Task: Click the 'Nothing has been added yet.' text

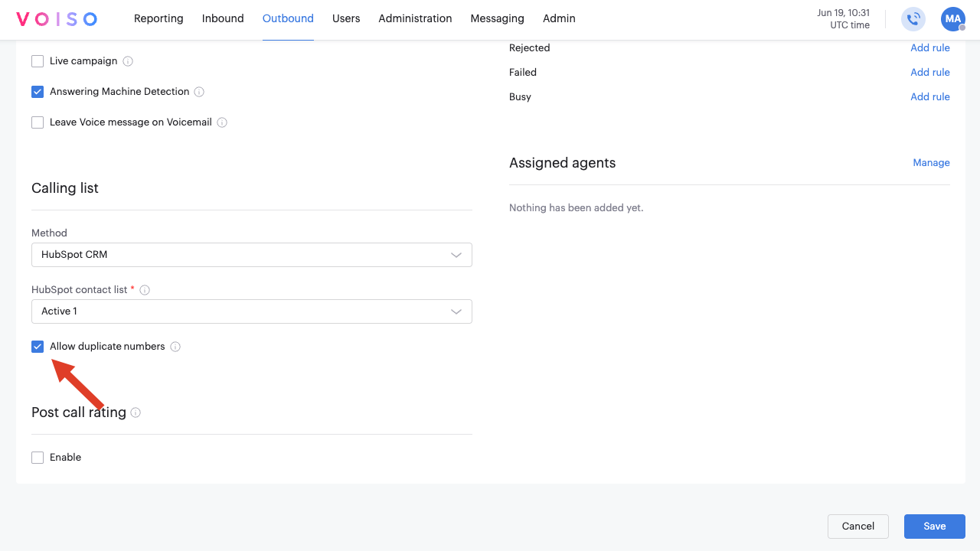Action: (577, 207)
